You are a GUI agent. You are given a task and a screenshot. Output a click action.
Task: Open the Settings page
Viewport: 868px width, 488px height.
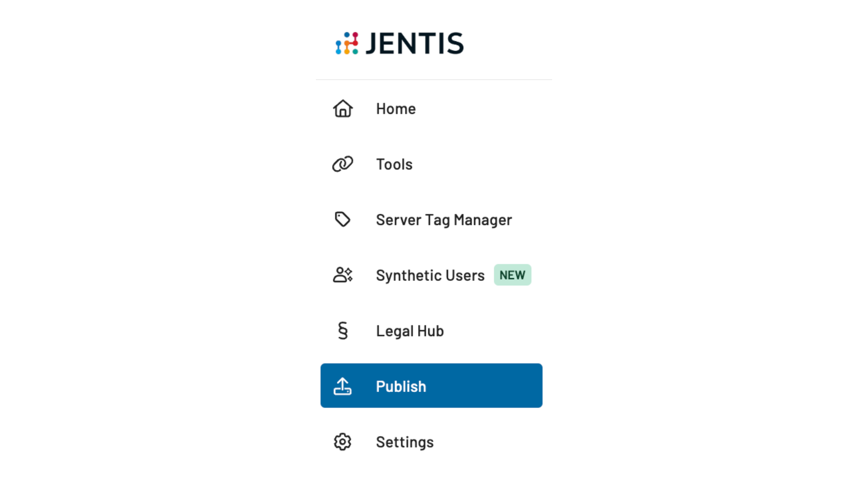pyautogui.click(x=405, y=442)
